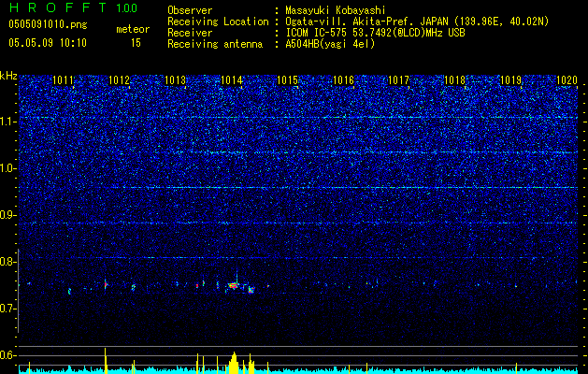The width and height of the screenshot is (588, 374).
Task: Click the ICOM IC-575 receiver text
Action: [375, 33]
